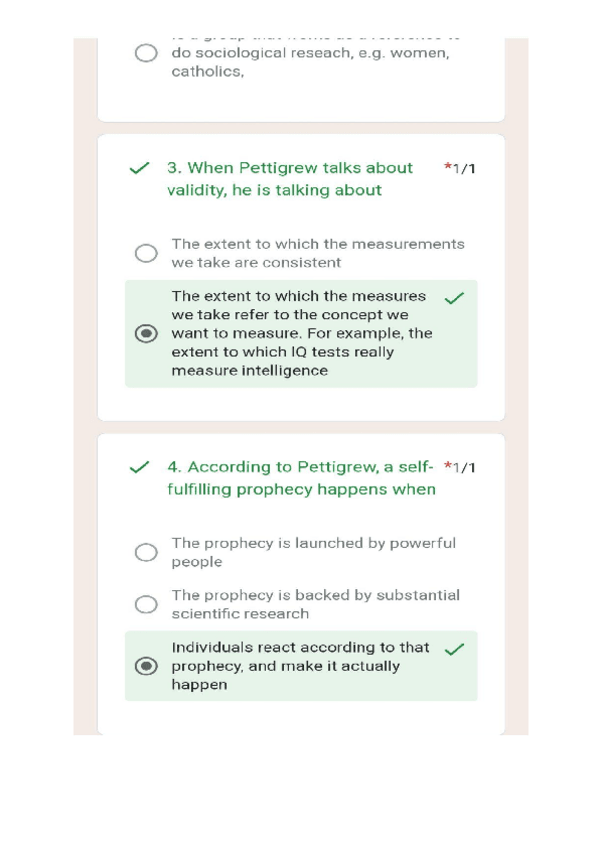The image size is (600, 848).
Task: Click the highlighted text 'measure intelligence'
Action: [x=249, y=370]
